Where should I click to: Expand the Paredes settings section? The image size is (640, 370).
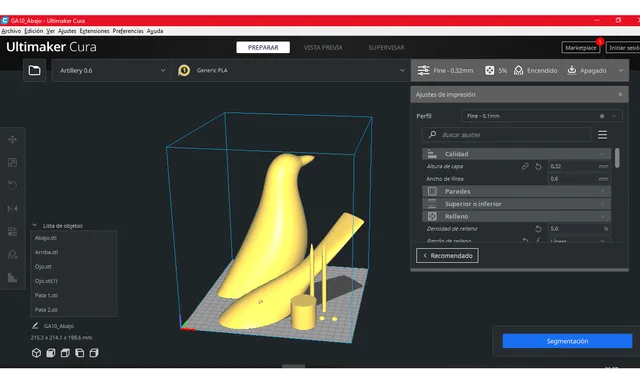click(x=516, y=191)
